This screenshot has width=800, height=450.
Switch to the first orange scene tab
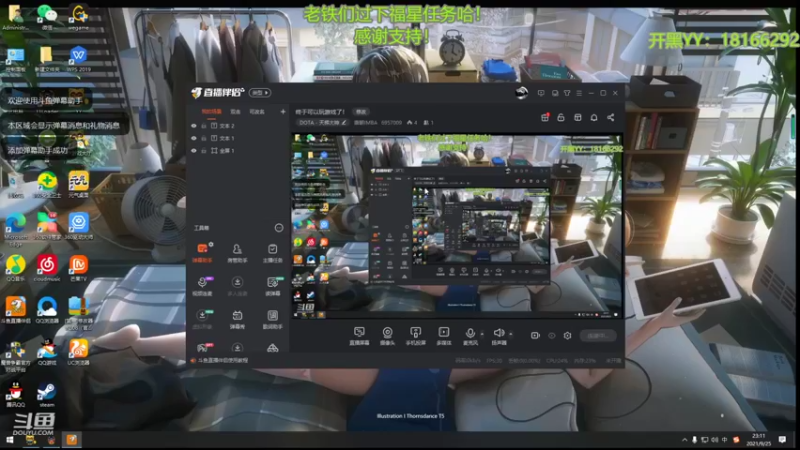click(211, 111)
